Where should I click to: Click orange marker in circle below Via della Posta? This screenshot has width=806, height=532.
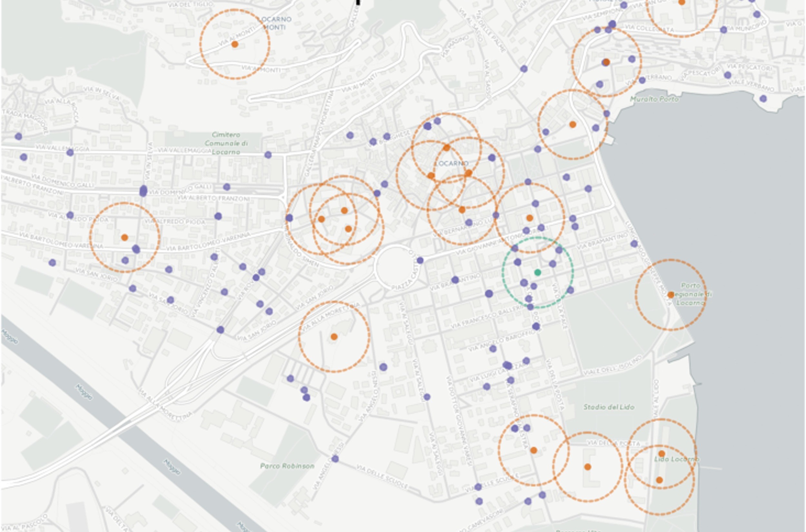point(587,467)
